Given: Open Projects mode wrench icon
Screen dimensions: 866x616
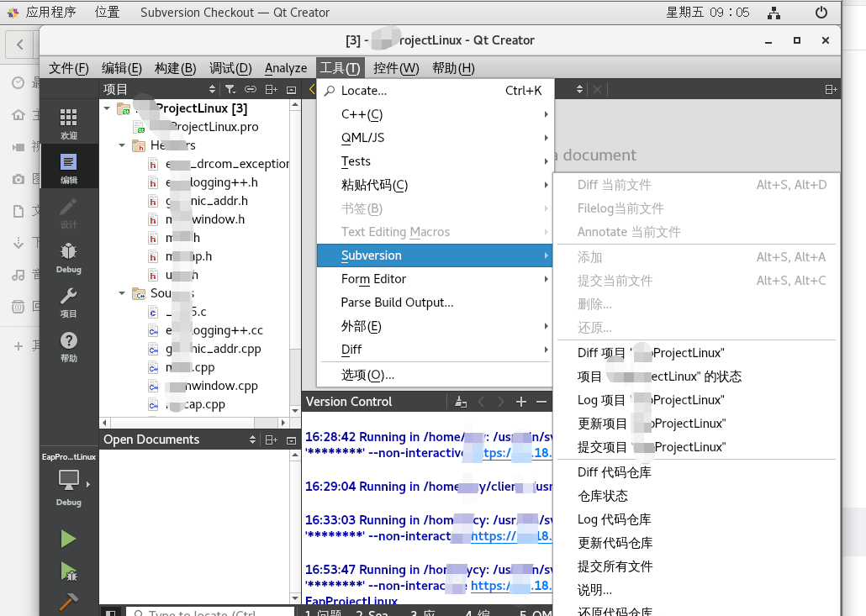Looking at the screenshot, I should pyautogui.click(x=68, y=302).
